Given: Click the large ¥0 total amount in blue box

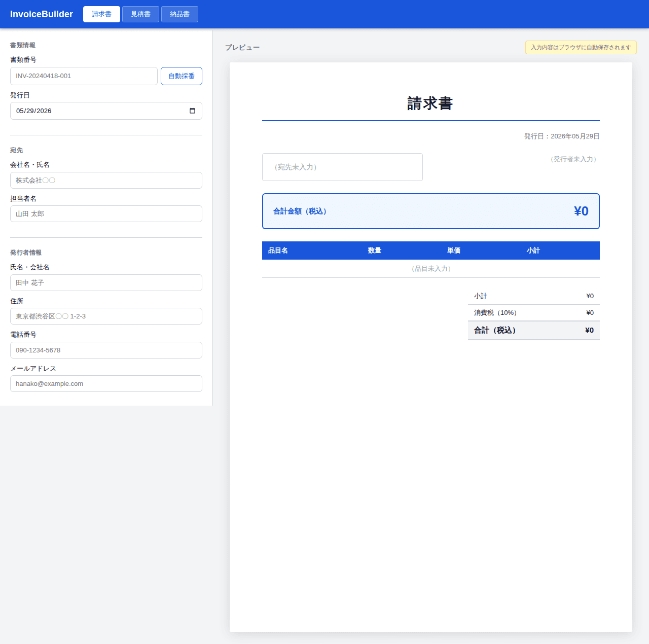Looking at the screenshot, I should point(581,211).
